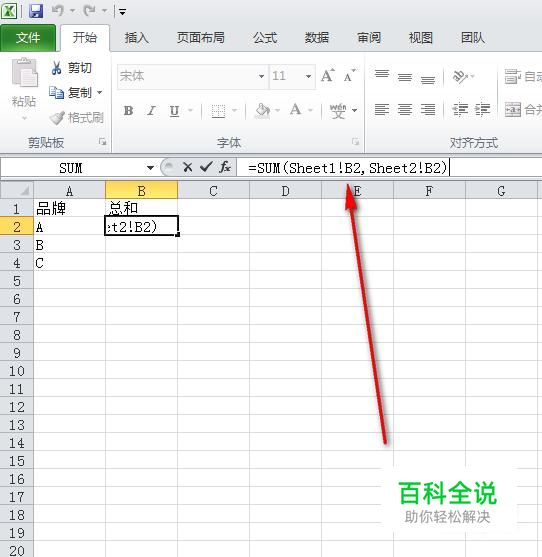Image resolution: width=542 pixels, height=557 pixels.
Task: Save the workbook with the floppy icon
Action: tap(36, 11)
